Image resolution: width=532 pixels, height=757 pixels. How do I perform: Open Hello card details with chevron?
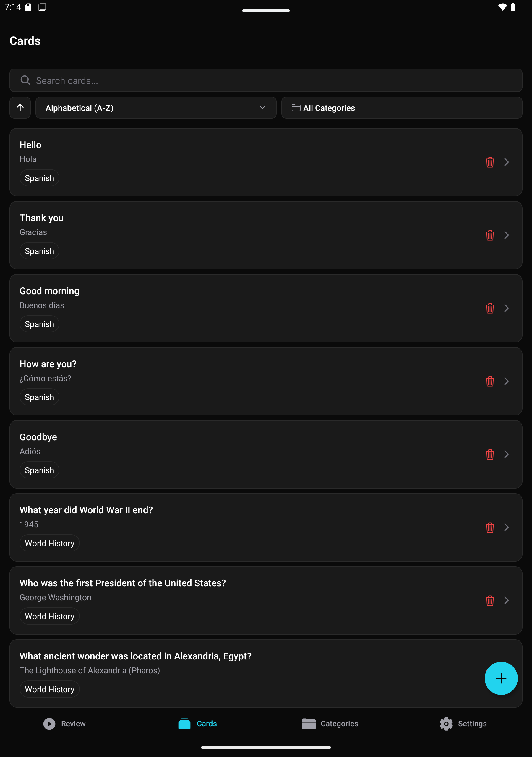pos(507,162)
